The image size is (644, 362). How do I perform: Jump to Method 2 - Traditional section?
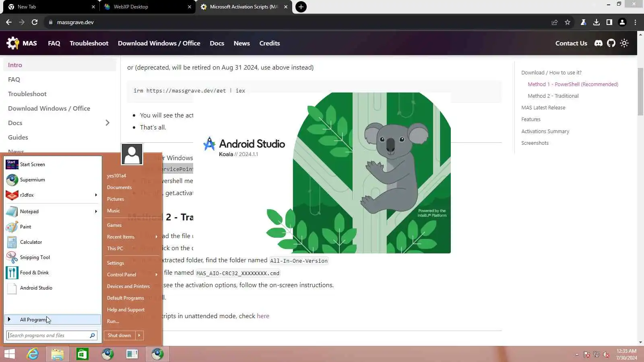[x=553, y=96]
